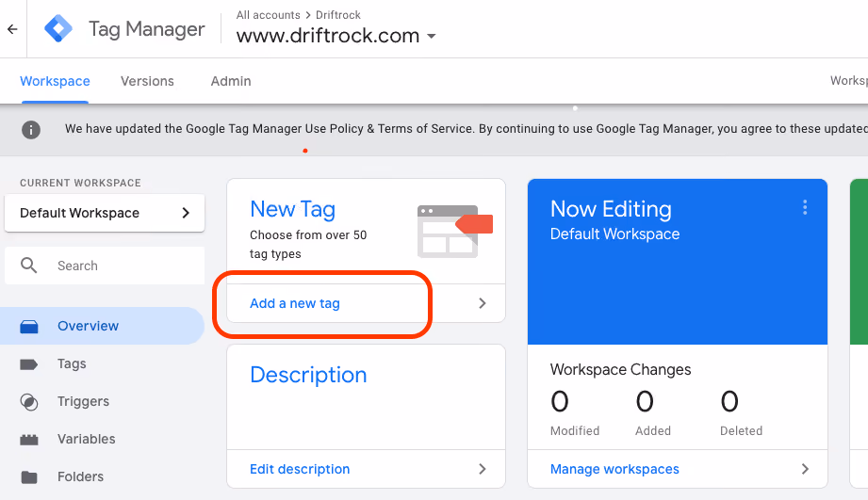The width and height of the screenshot is (868, 500).
Task: Click the back arrow icon
Action: tap(12, 29)
